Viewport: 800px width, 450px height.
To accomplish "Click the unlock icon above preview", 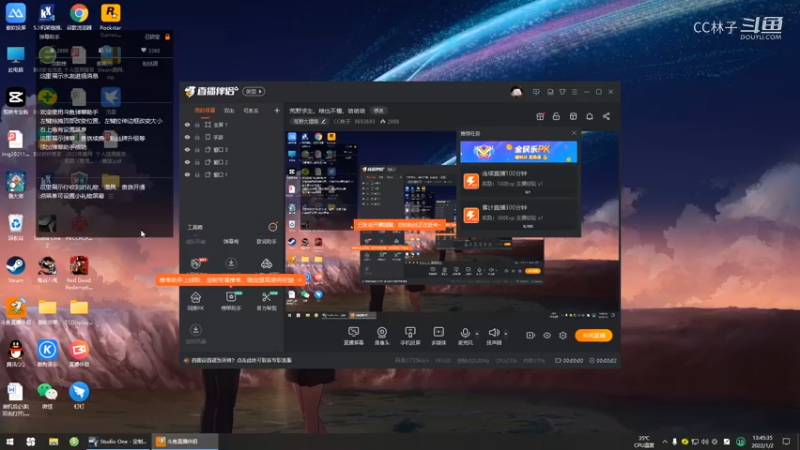I will [556, 116].
